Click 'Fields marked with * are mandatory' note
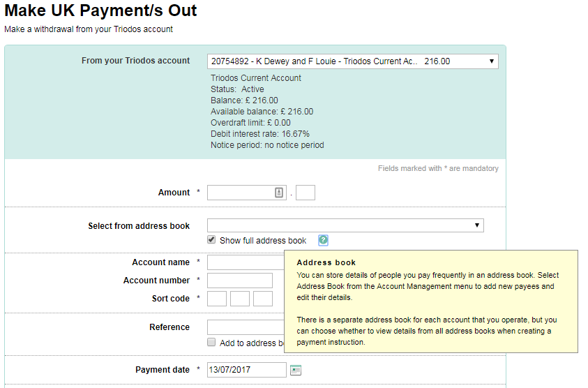 [438, 168]
